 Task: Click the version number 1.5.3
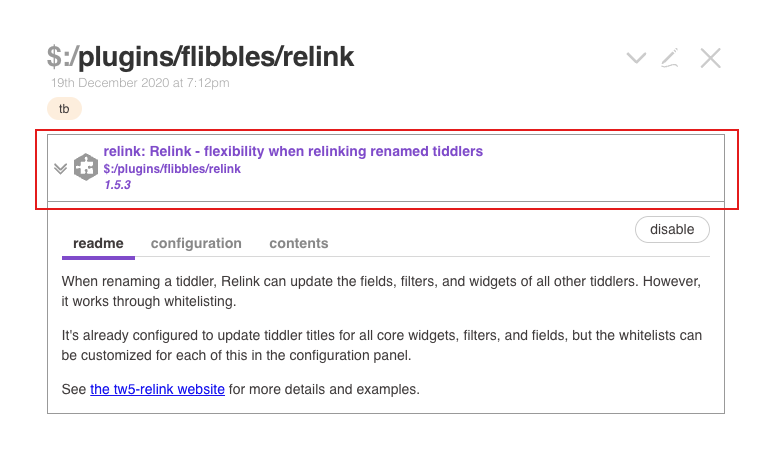[117, 185]
